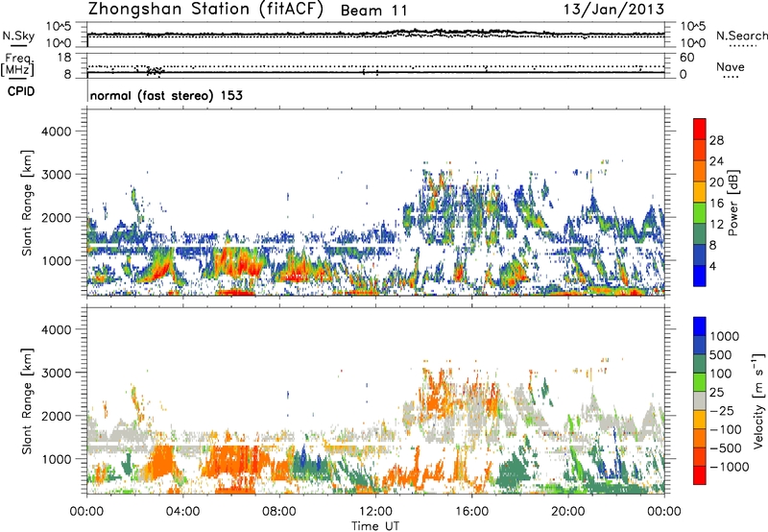
Task: Pick the top blue velocity colorbar segment
Action: coord(700,326)
